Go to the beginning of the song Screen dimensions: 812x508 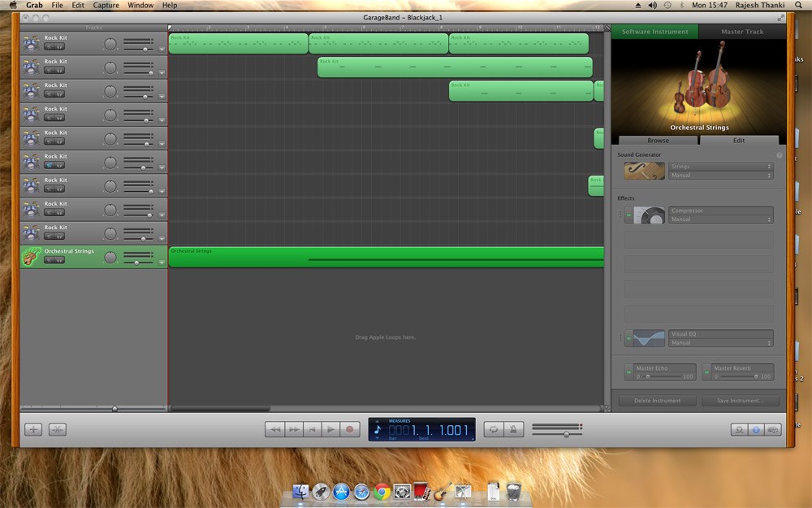[313, 429]
